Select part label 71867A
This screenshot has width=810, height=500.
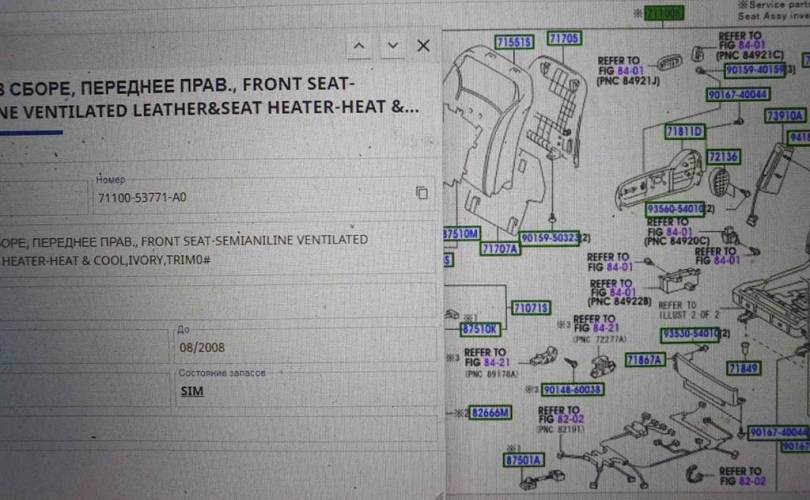pos(644,359)
